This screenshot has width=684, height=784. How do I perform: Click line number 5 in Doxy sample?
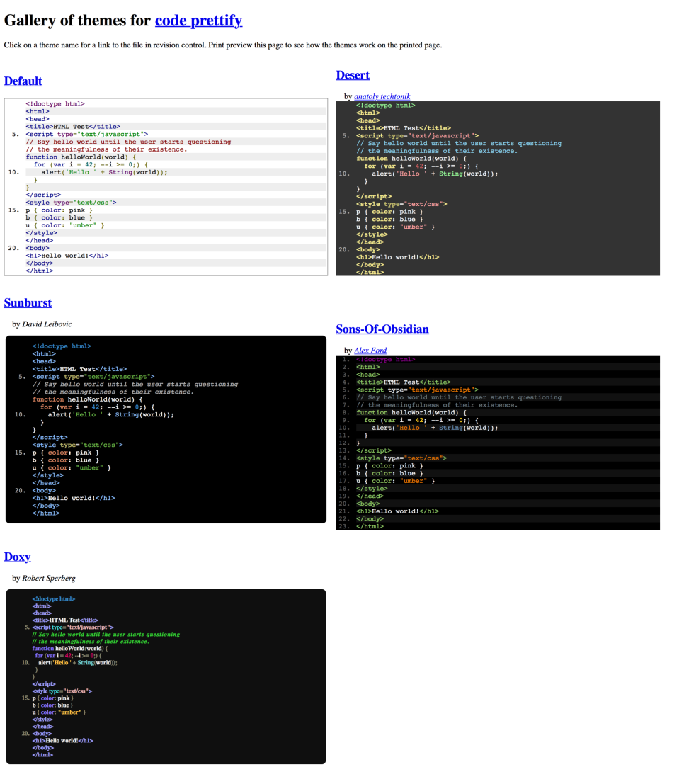(x=27, y=627)
